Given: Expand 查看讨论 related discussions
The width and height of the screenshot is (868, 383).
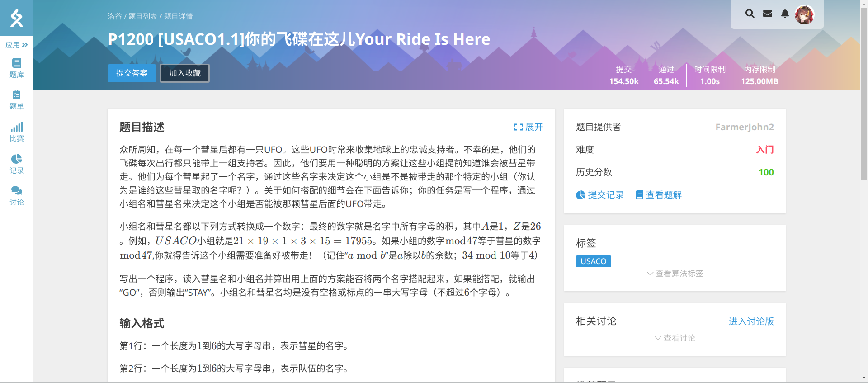Looking at the screenshot, I should tap(675, 338).
